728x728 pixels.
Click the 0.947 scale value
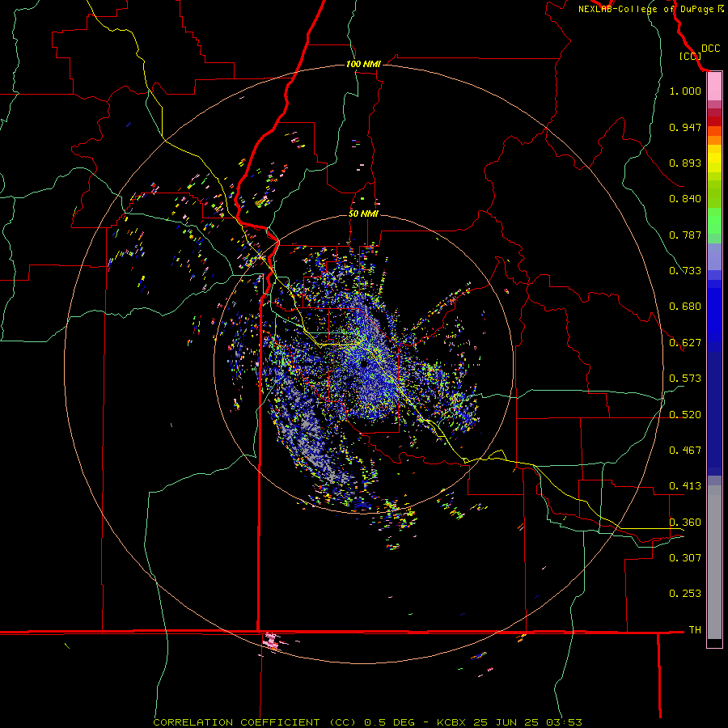click(x=685, y=127)
